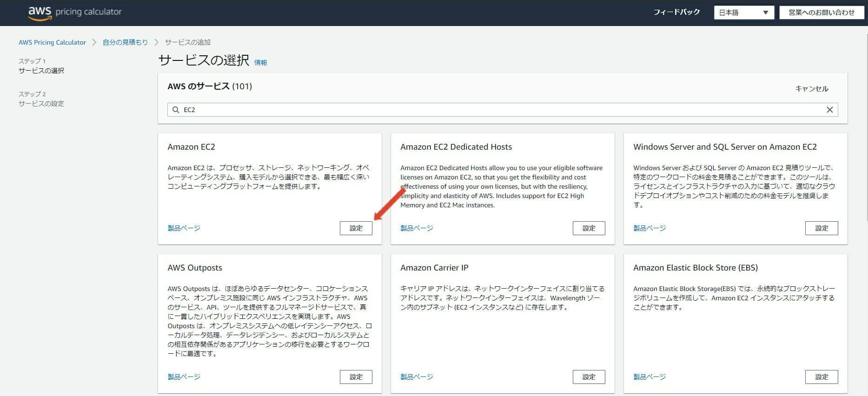Click 設定 for Amazon EC2
The width and height of the screenshot is (868, 396).
tap(356, 228)
